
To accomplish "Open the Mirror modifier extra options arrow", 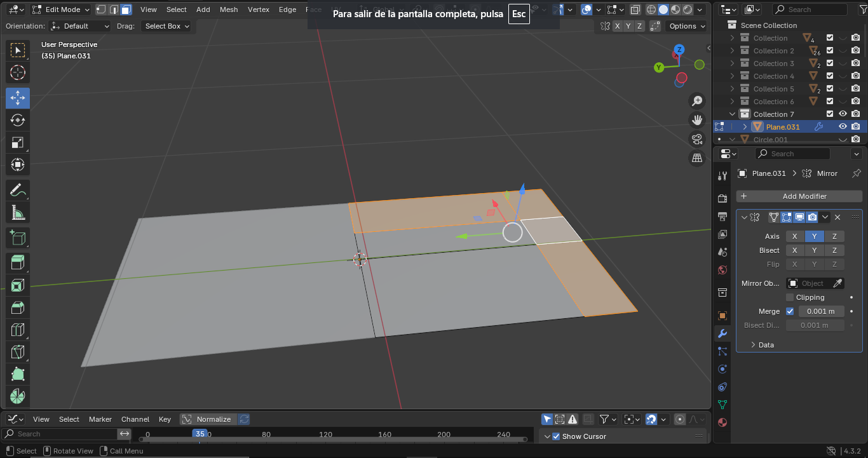I will coord(825,217).
